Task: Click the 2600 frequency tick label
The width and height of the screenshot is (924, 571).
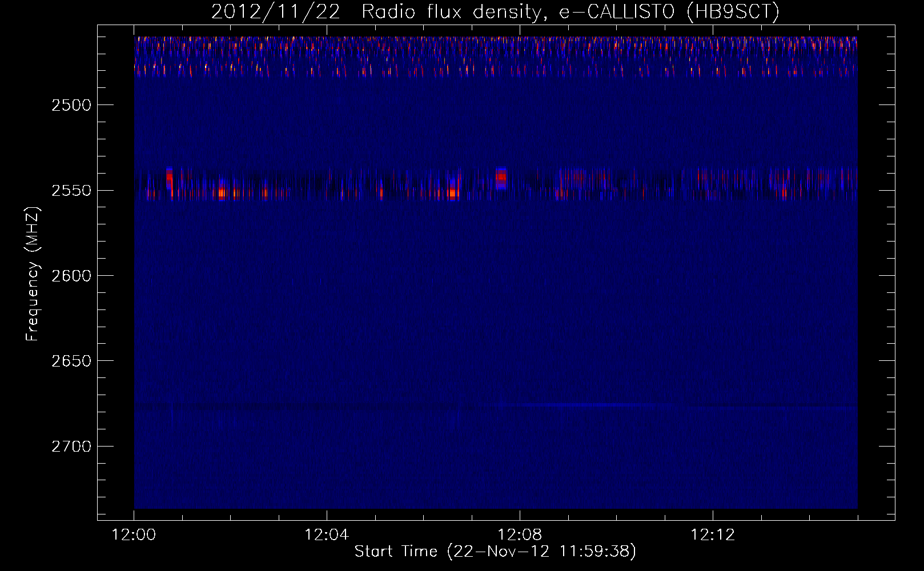Action: pos(71,276)
